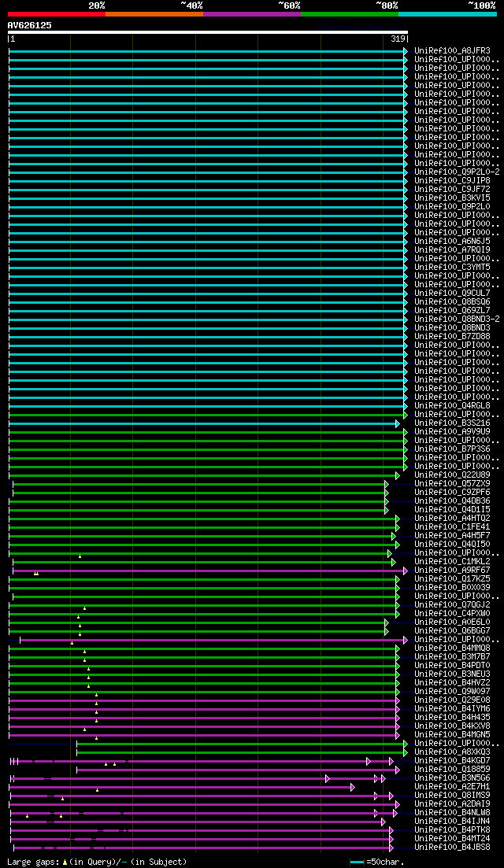Screen dimensions: 504x868
Task: Select the UniRef100_B3N5G6 label
Action: pyautogui.click(x=452, y=778)
